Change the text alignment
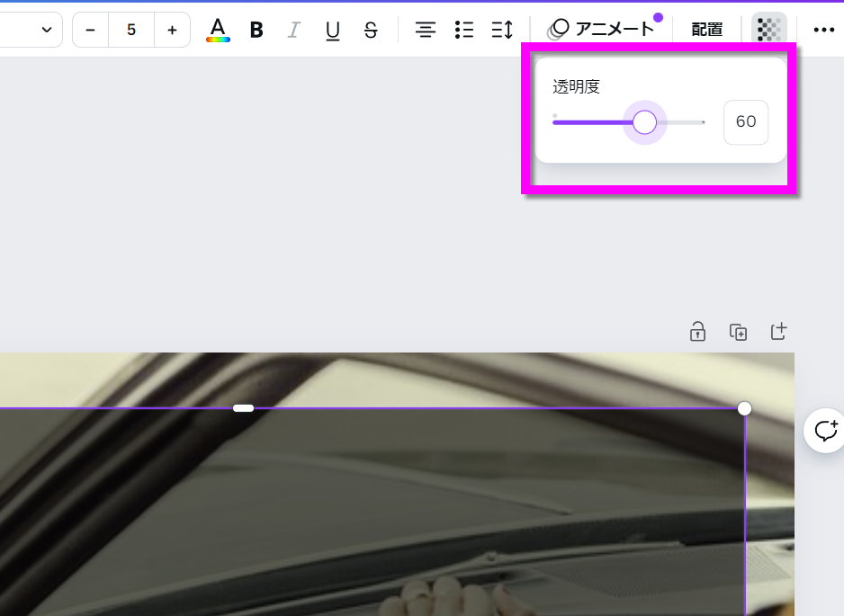The image size is (844, 616). [x=425, y=30]
